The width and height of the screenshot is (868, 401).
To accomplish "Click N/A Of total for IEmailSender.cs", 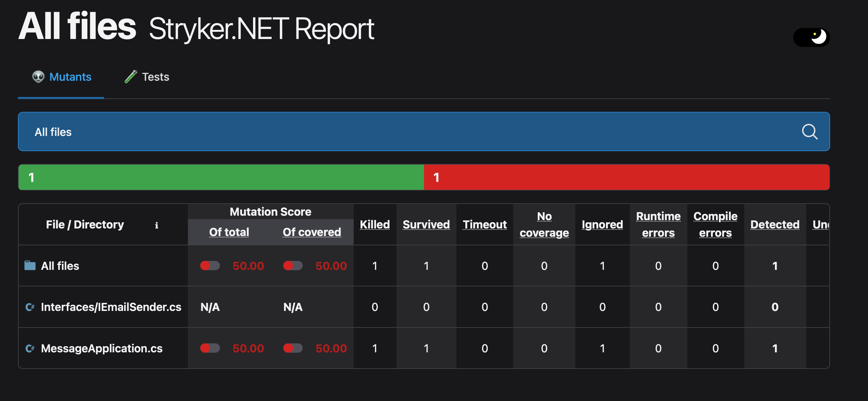I will [x=210, y=307].
